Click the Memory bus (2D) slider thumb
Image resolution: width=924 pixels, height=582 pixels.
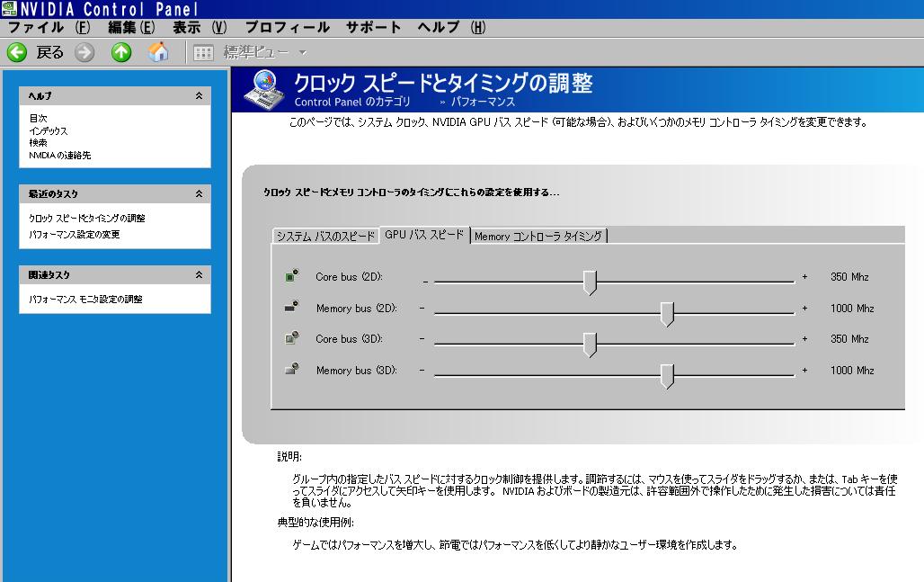(667, 314)
